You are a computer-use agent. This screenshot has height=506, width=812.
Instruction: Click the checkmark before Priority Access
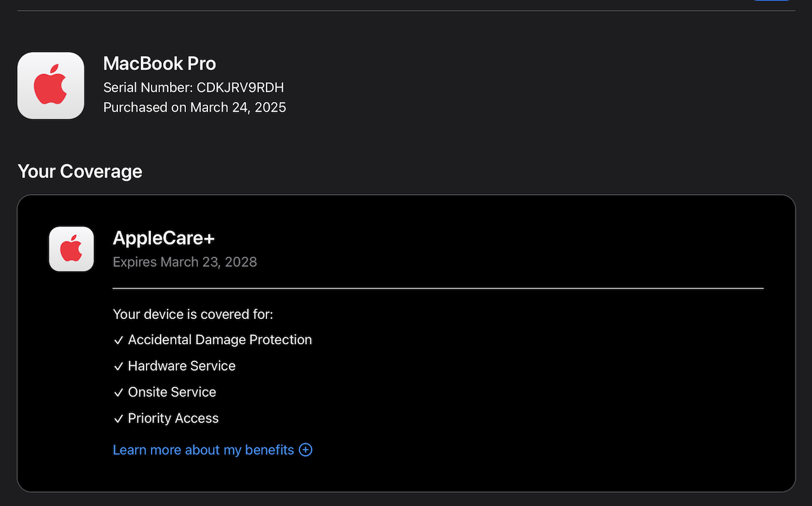118,419
